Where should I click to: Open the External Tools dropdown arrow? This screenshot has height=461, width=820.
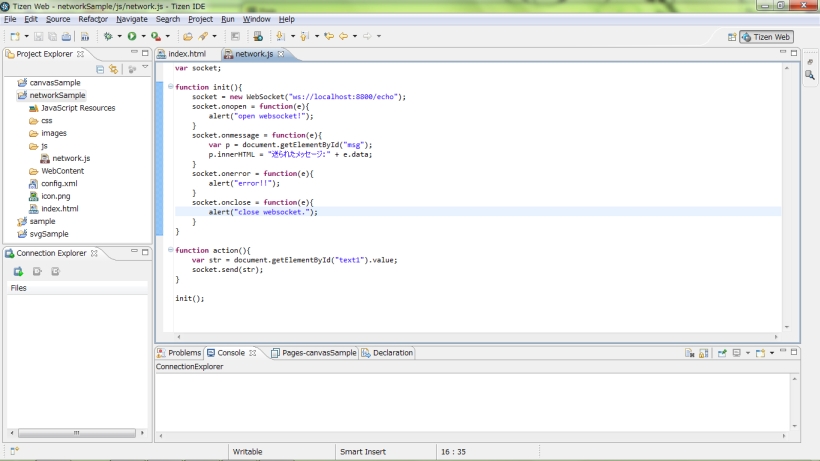pos(167,37)
